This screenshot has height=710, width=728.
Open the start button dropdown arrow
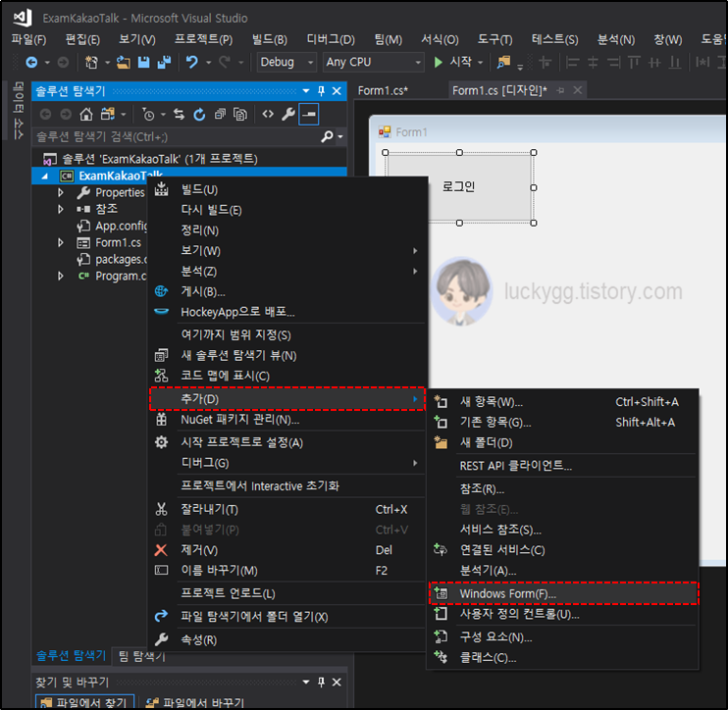tap(481, 62)
